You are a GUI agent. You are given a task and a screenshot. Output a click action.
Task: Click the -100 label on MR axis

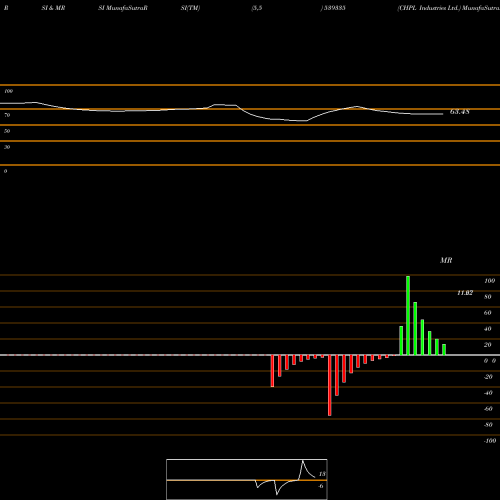(x=490, y=441)
